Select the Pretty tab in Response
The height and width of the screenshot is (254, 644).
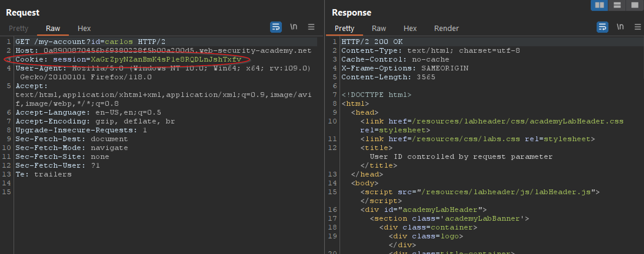point(345,29)
